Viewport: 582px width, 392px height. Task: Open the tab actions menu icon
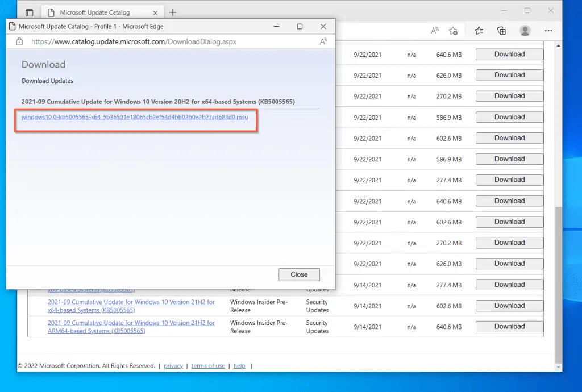(x=30, y=12)
